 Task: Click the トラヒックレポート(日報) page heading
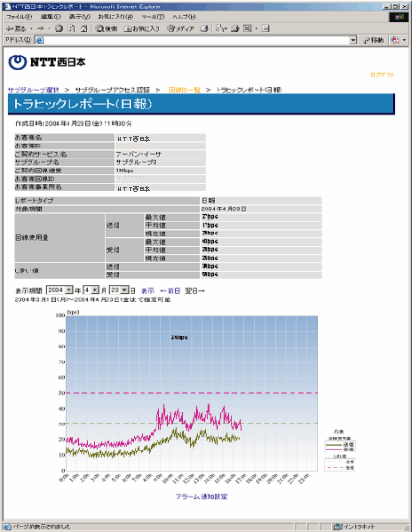[82, 104]
